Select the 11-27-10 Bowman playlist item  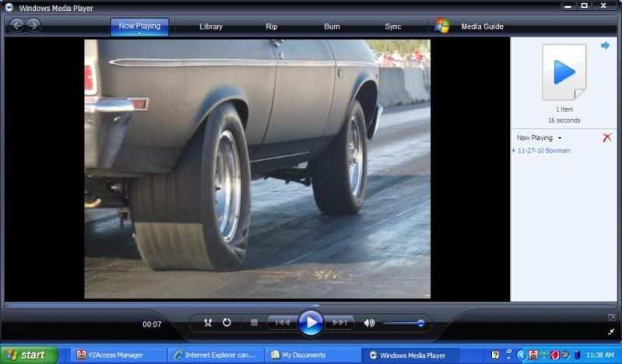543,151
